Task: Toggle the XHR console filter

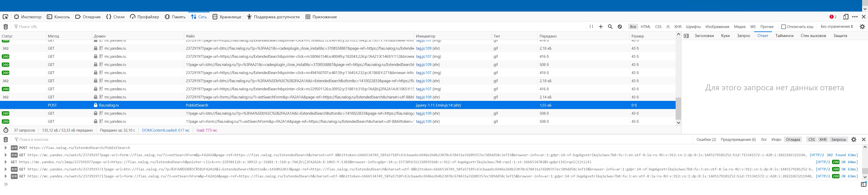Action: 823,139
